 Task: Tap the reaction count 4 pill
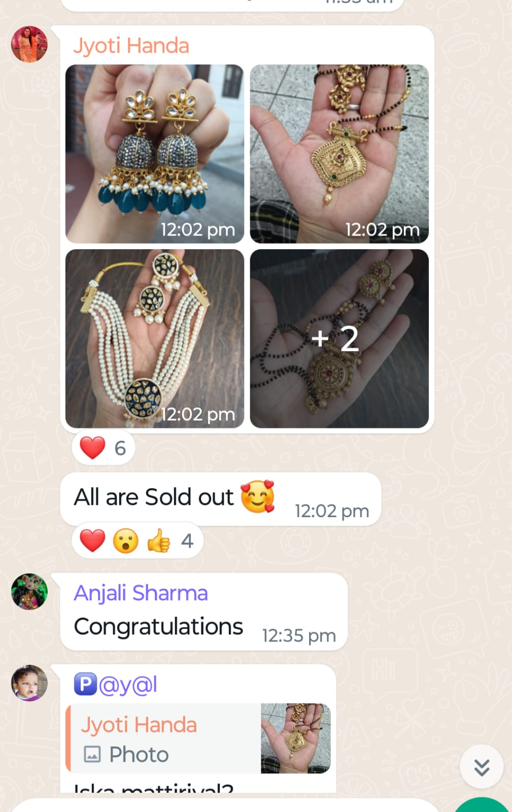click(x=138, y=540)
